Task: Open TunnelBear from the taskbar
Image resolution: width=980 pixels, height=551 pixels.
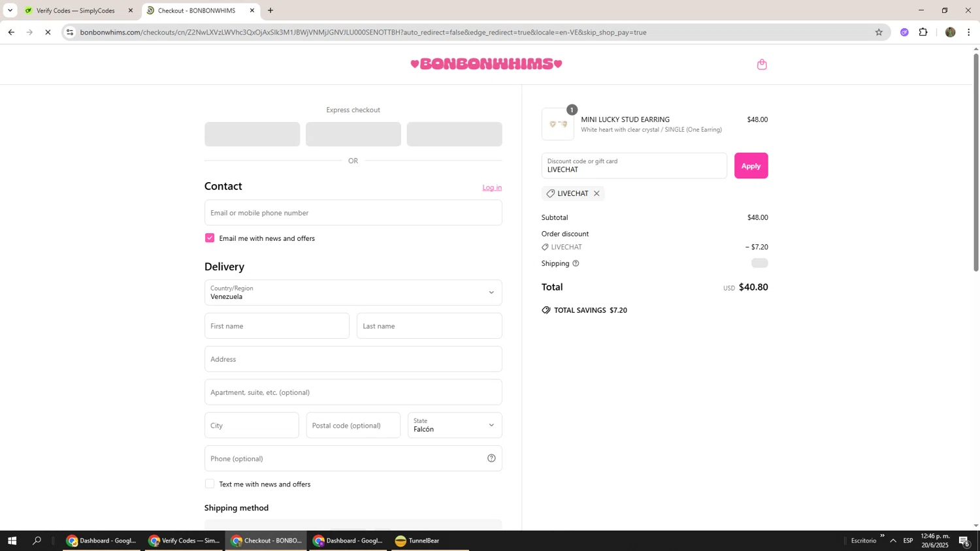Action: [430, 541]
